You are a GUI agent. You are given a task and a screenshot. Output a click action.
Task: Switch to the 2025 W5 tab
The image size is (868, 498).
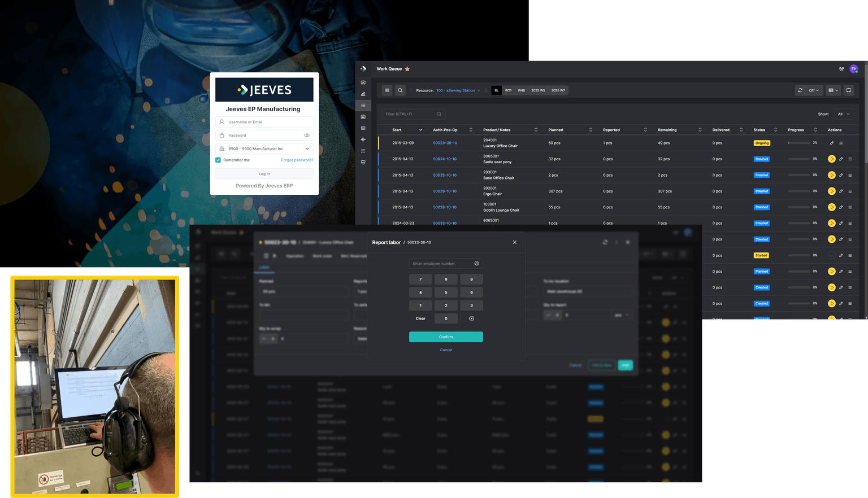(x=537, y=90)
